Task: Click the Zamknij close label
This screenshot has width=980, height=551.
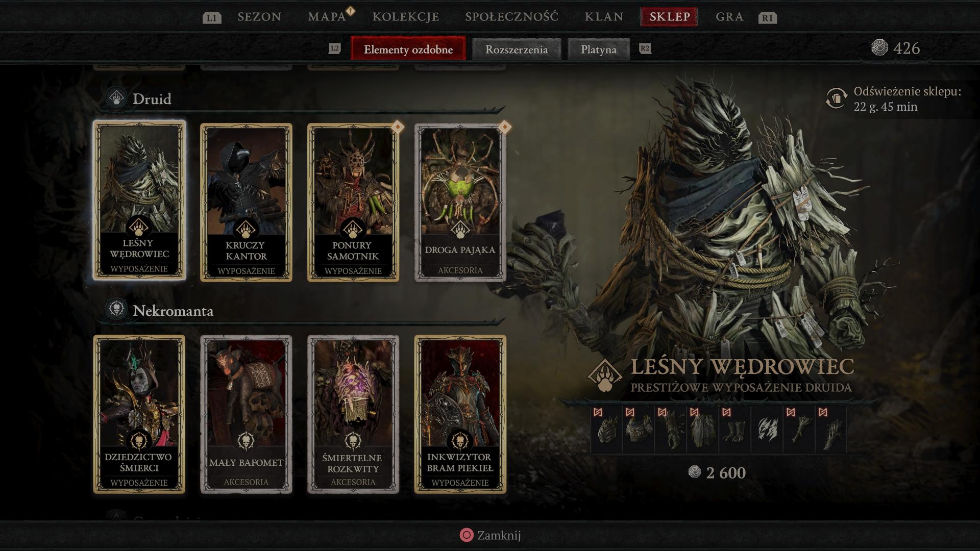Action: coord(499,535)
